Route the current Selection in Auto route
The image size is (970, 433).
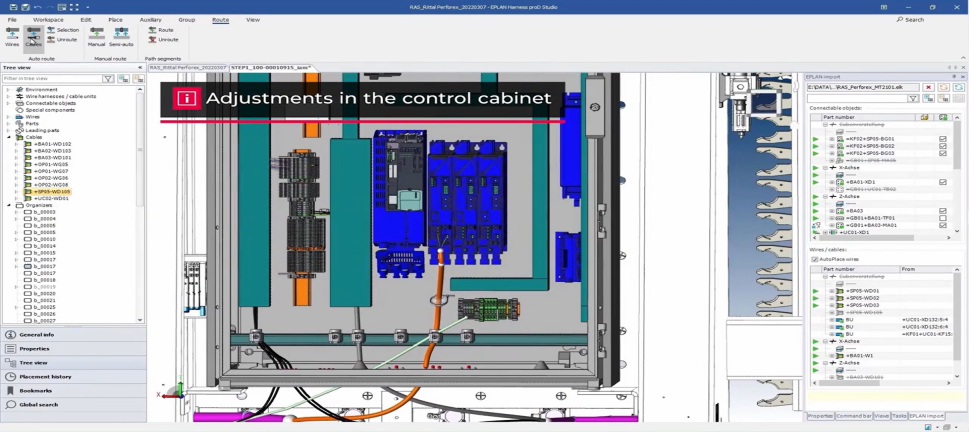pos(63,30)
